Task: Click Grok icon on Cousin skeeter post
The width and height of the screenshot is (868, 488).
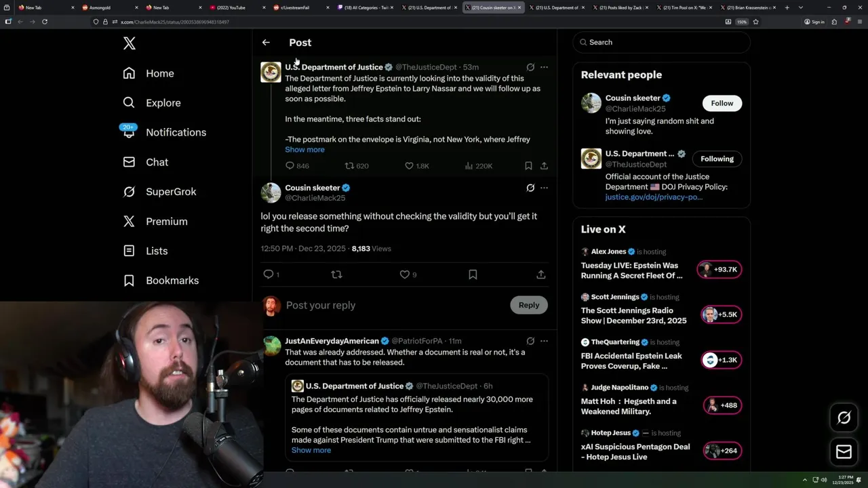Action: [x=530, y=188]
